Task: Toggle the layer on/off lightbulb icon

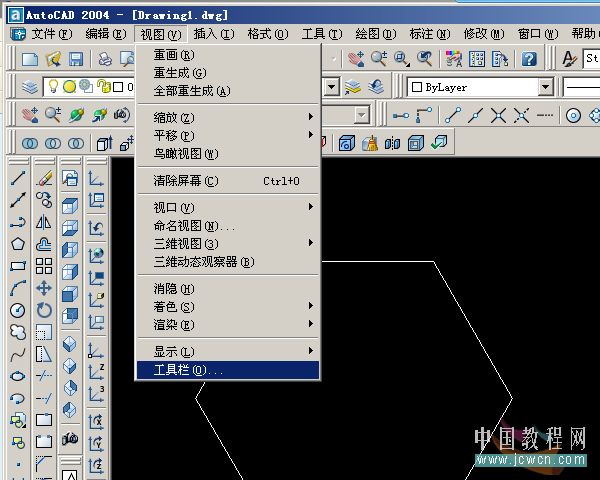Action: point(53,87)
